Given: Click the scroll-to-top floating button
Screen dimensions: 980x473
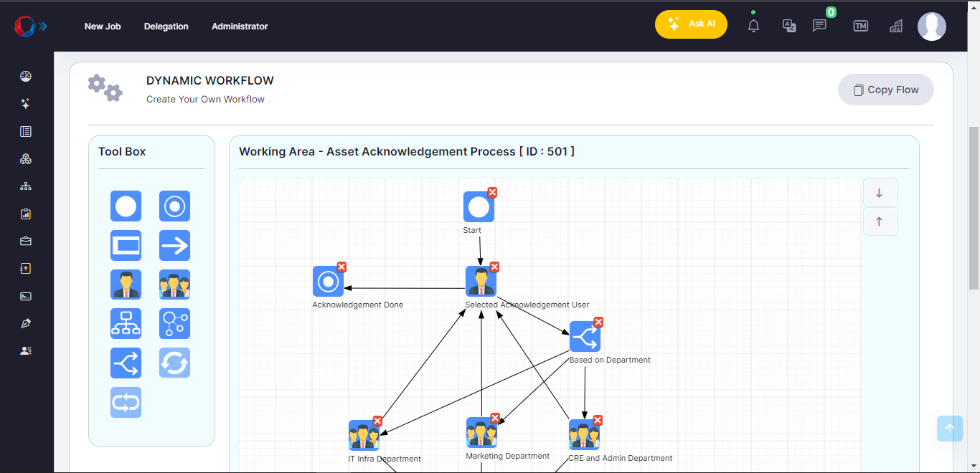Looking at the screenshot, I should [x=949, y=429].
